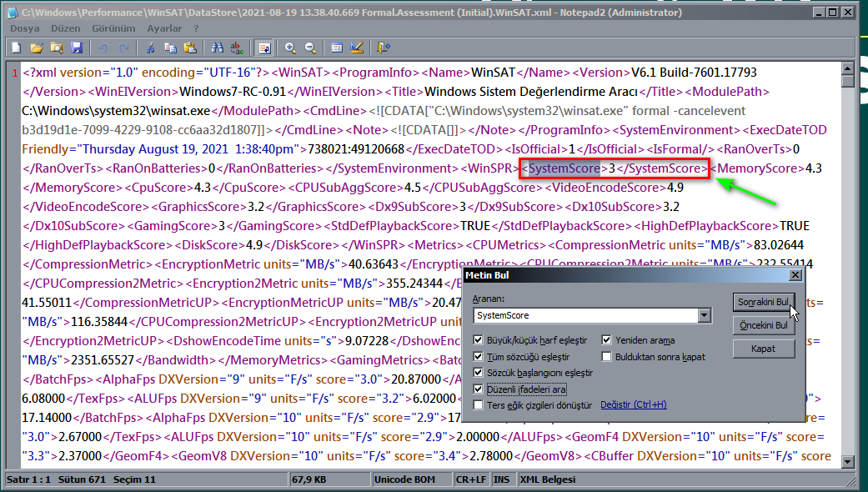The width and height of the screenshot is (868, 492).
Task: Click the "Öncekini Bul" button
Action: click(x=764, y=325)
